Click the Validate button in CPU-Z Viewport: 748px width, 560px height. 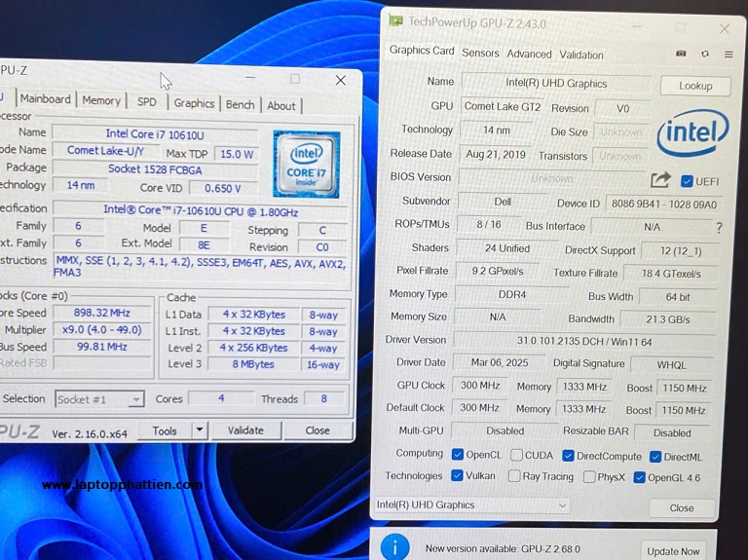[244, 430]
